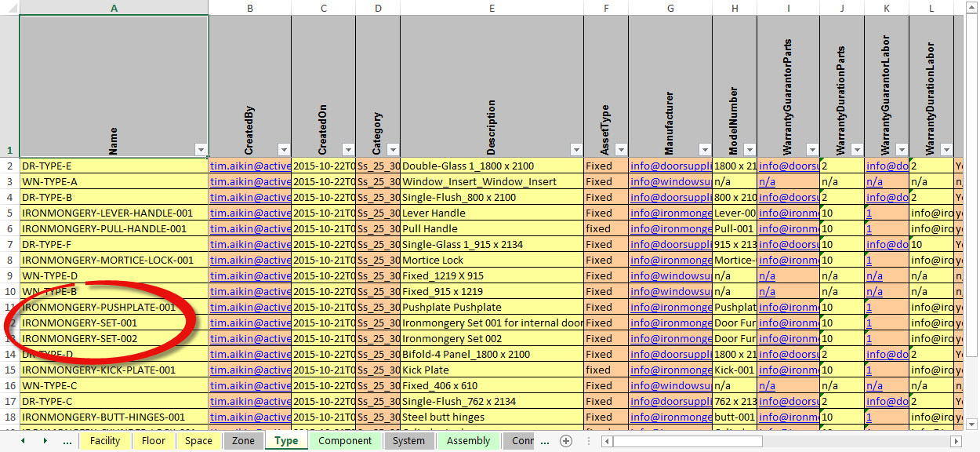Select cell IRONMONGERY-SET-001

pyautogui.click(x=79, y=323)
